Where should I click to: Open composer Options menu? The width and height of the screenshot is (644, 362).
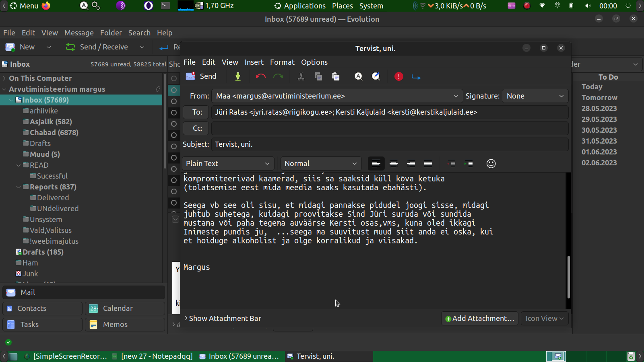314,62
